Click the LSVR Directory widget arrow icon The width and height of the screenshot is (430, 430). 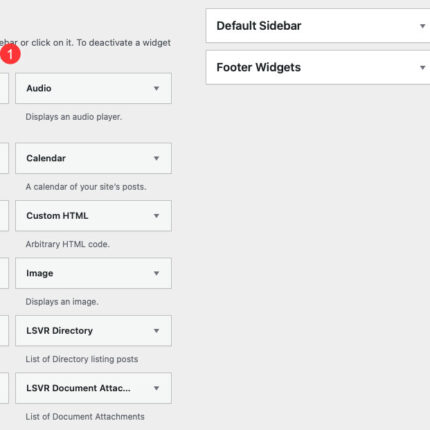tap(156, 331)
